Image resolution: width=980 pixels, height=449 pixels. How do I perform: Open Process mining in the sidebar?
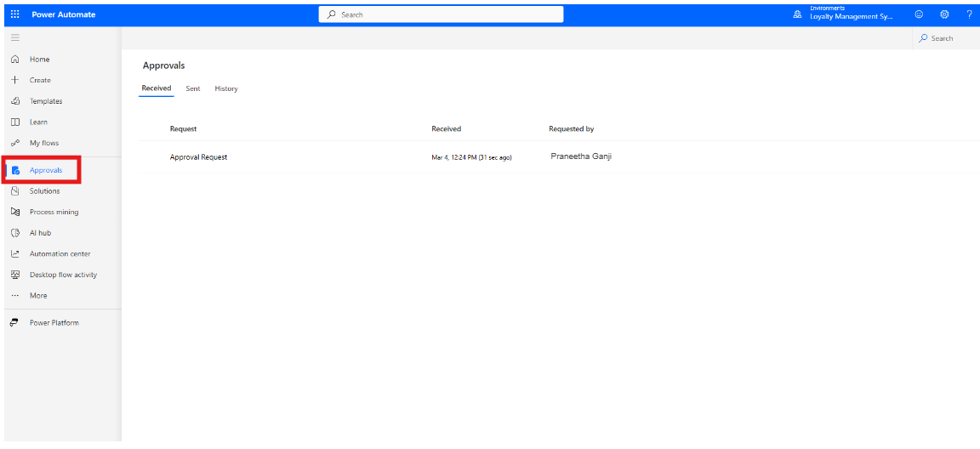click(x=54, y=212)
